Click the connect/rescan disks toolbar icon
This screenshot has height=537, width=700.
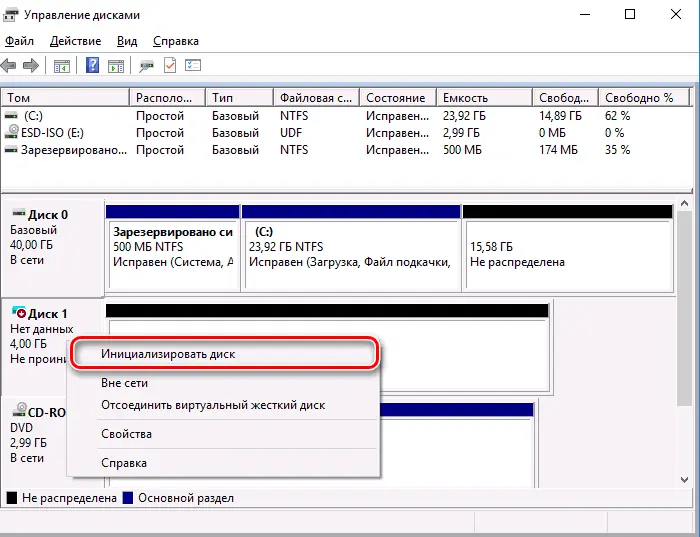[x=146, y=66]
